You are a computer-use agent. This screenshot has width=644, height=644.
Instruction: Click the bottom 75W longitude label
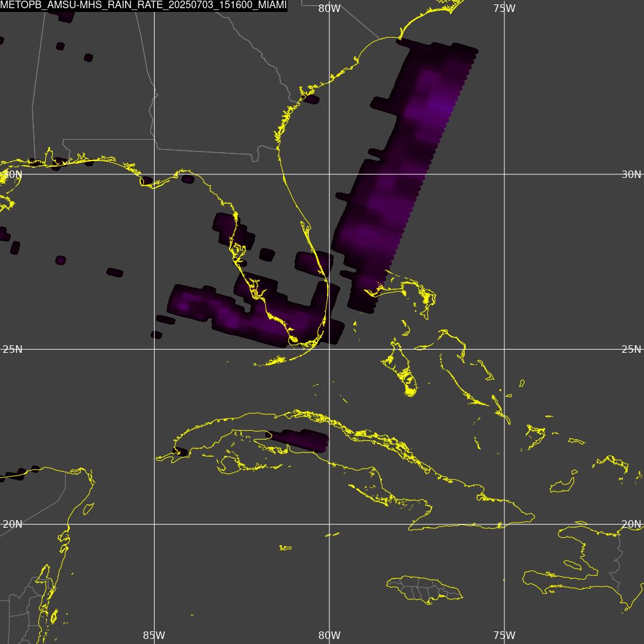click(504, 635)
